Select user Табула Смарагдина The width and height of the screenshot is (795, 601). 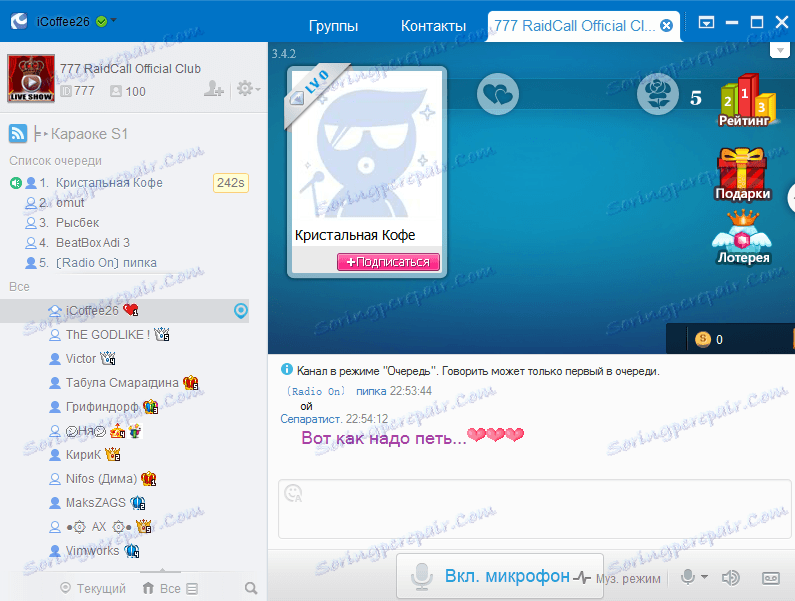pyautogui.click(x=122, y=382)
